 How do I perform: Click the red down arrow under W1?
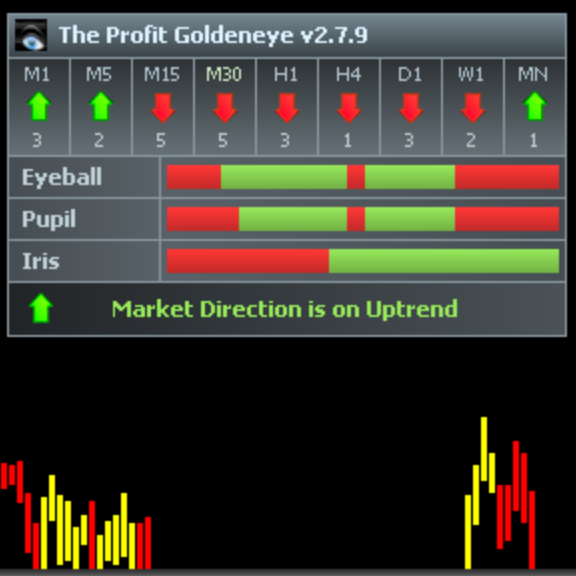473,108
